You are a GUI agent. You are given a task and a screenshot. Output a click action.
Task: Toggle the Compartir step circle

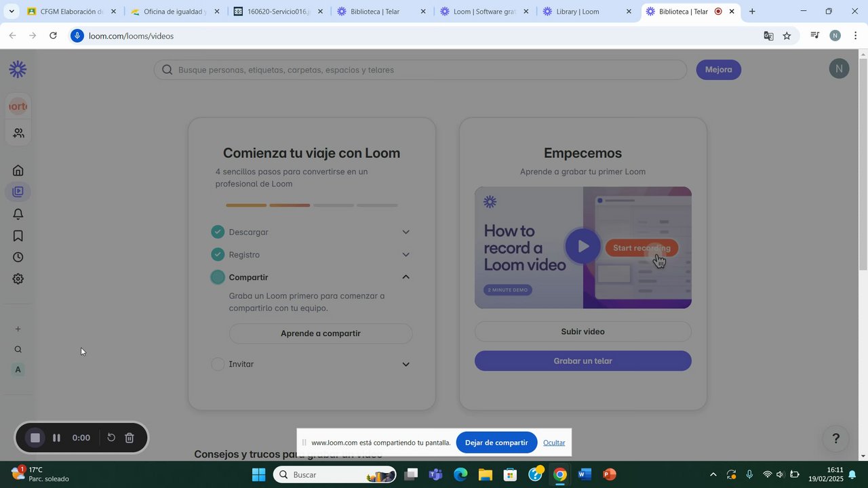pyautogui.click(x=218, y=277)
